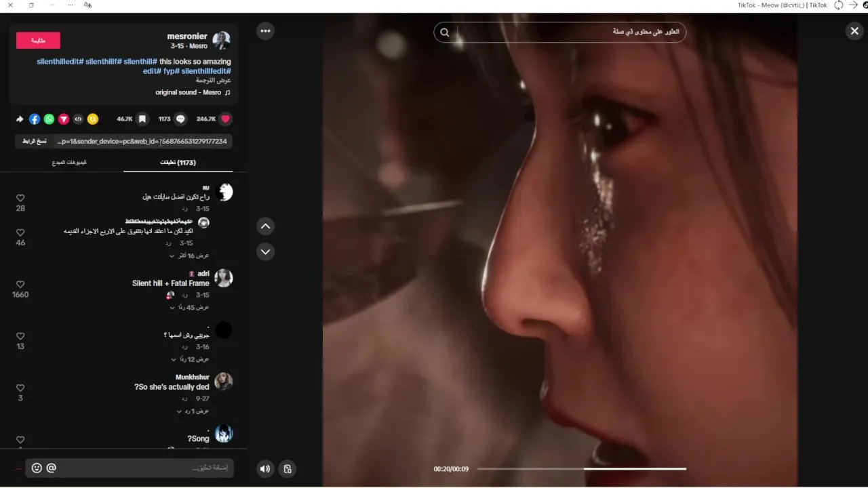868x488 pixels.
Task: Click the 'So she's actually ded' comment
Action: [x=172, y=387]
